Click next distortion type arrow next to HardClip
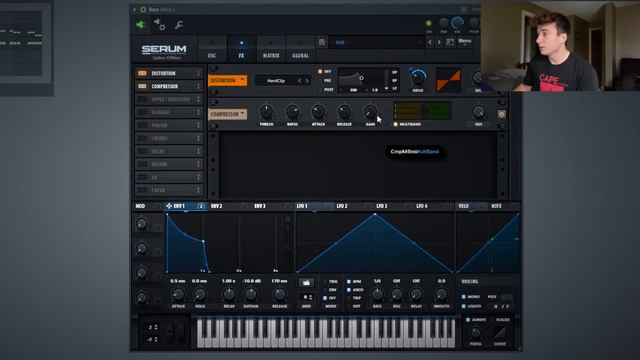640x360 pixels. [x=307, y=81]
